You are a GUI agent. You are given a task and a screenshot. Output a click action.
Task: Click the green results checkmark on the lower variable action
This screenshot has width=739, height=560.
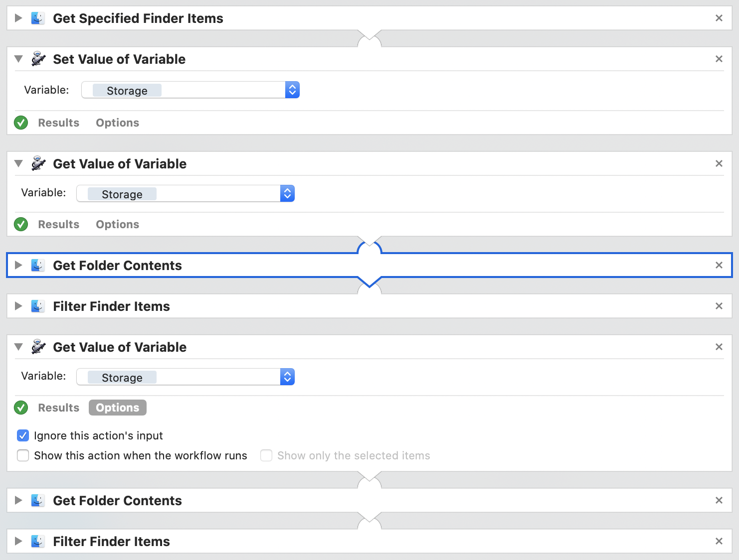point(20,408)
